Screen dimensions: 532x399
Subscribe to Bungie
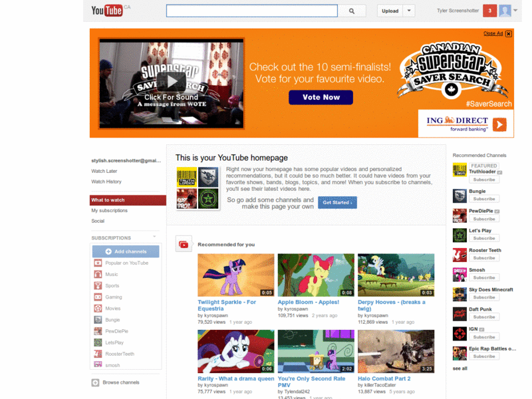click(x=484, y=199)
